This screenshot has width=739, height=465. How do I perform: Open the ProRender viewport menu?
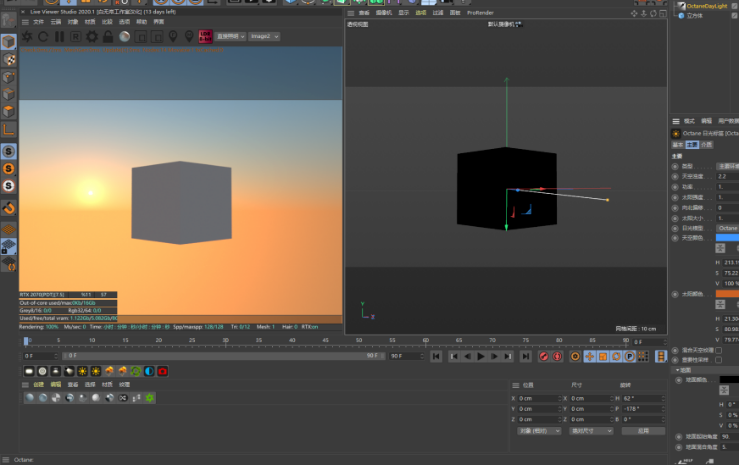point(480,12)
